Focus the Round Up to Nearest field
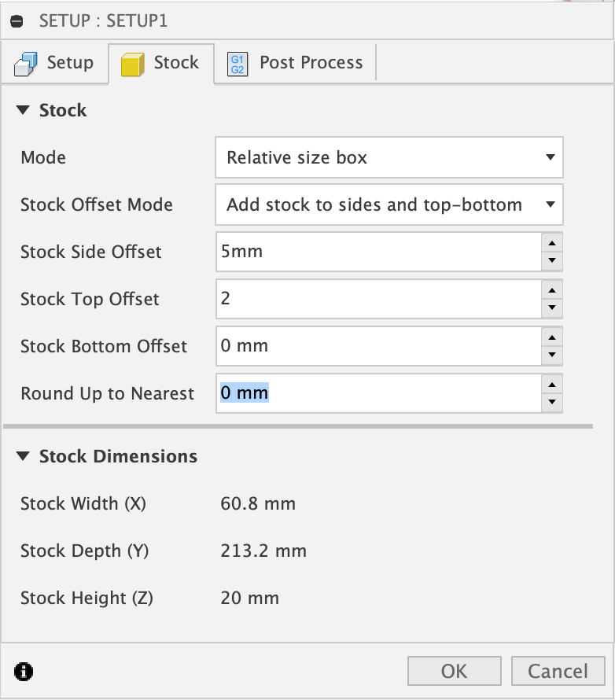The image size is (615, 700). [377, 393]
